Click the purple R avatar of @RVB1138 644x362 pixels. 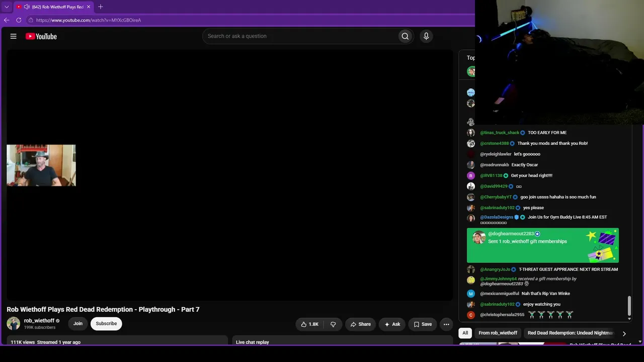point(471,175)
